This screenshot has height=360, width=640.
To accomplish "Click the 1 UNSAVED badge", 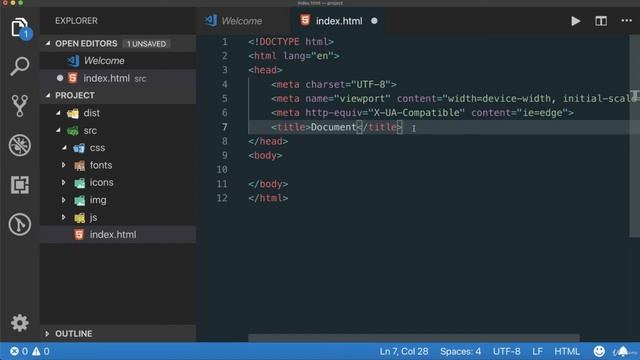I will (146, 44).
